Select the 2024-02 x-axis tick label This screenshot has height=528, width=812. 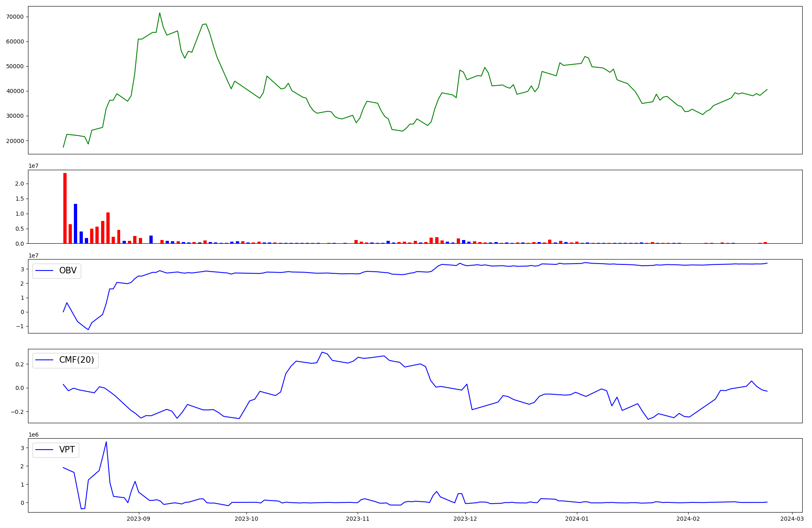coord(689,519)
